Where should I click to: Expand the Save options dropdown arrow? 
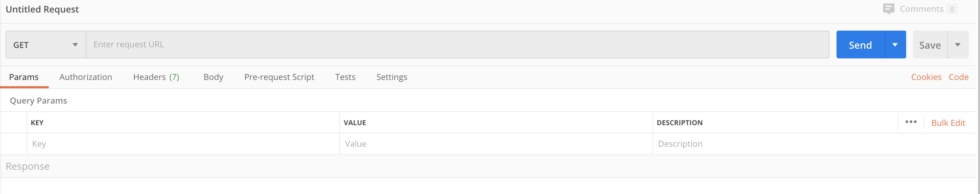958,45
